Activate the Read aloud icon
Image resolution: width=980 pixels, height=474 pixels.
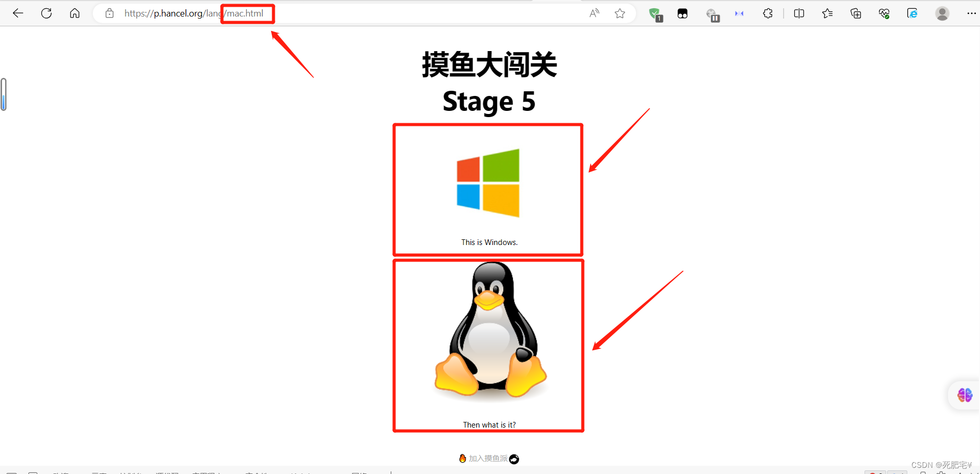tap(594, 13)
